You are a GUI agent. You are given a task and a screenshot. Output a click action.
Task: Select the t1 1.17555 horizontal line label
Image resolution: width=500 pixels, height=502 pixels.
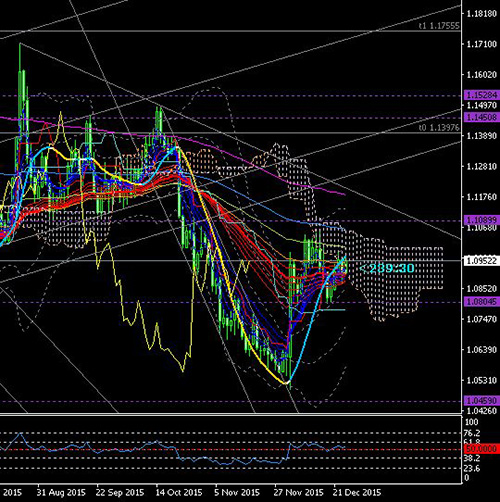pyautogui.click(x=439, y=26)
